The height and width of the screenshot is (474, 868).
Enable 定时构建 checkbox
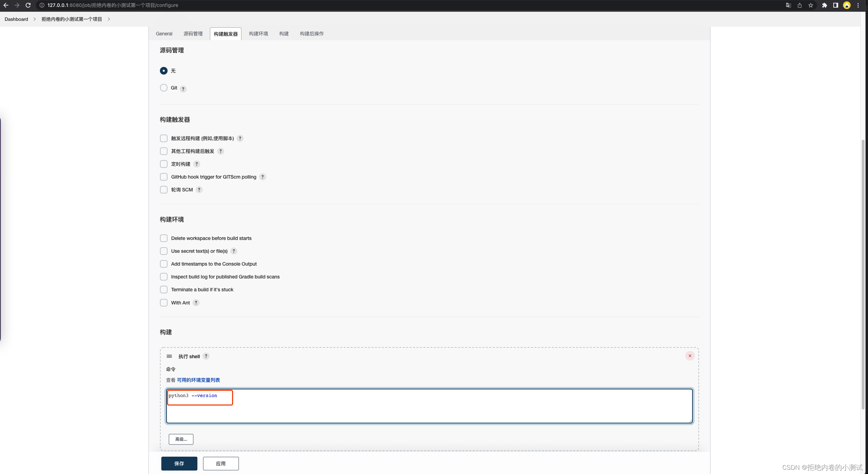tap(164, 164)
